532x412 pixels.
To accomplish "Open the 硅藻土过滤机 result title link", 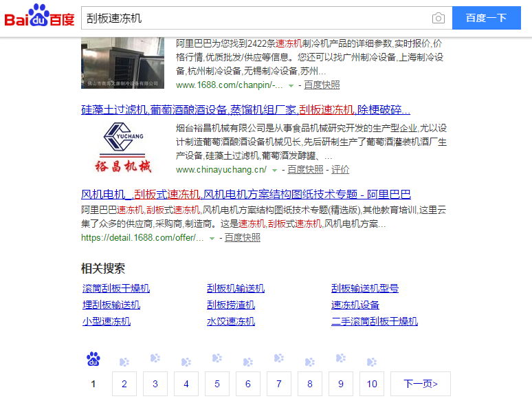I will [245, 110].
